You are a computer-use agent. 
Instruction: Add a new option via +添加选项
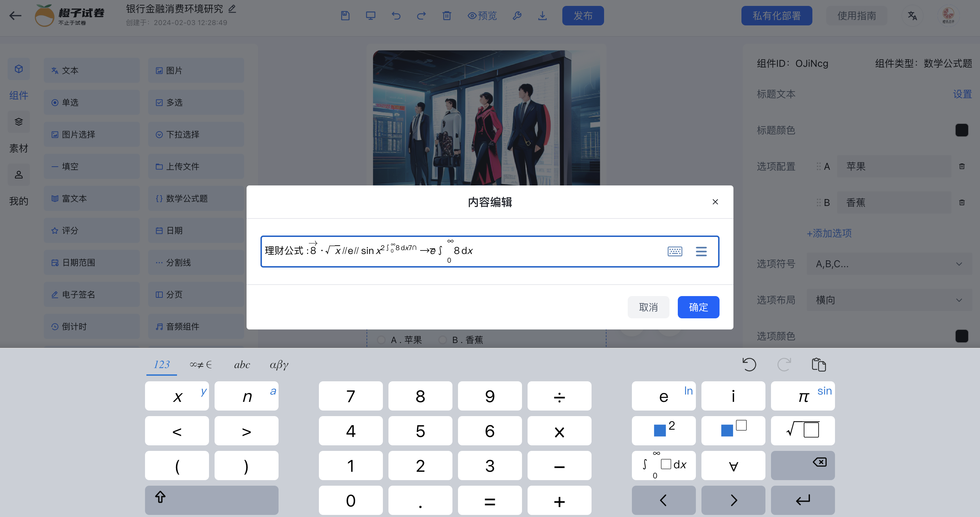[x=829, y=233]
